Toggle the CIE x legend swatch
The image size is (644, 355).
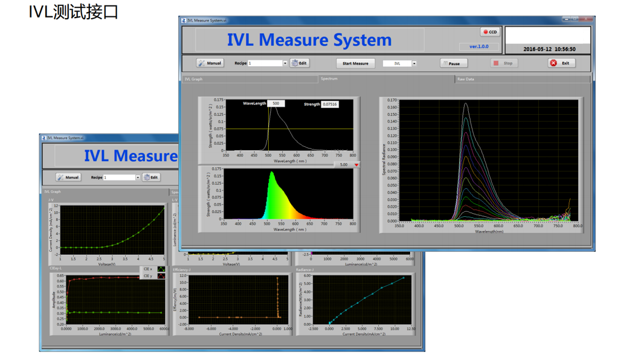pyautogui.click(x=161, y=269)
